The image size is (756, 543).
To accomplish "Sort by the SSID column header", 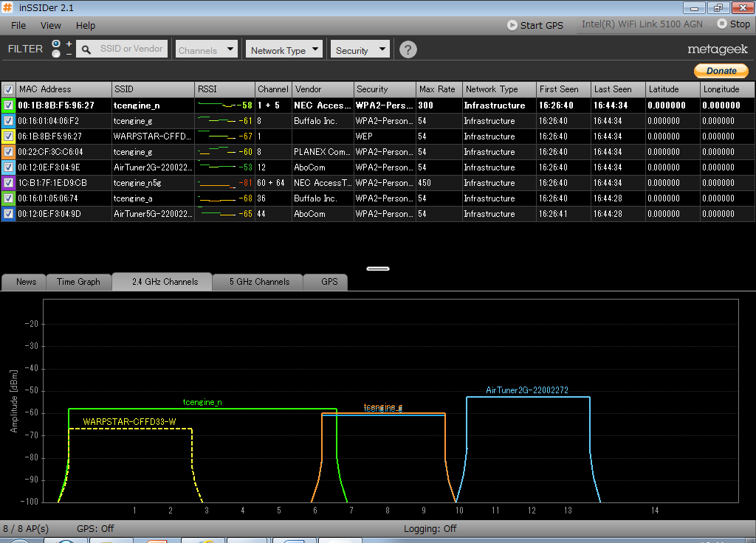I will point(153,89).
